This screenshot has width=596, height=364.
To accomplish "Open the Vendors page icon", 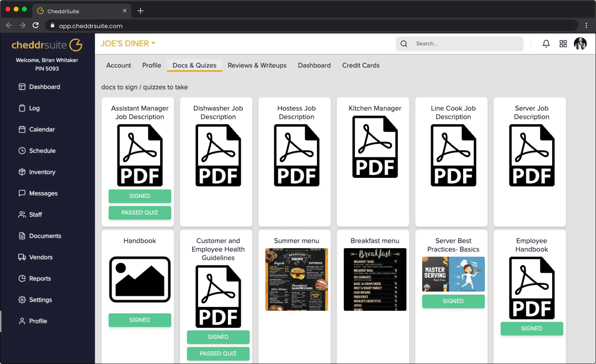I will (x=22, y=257).
